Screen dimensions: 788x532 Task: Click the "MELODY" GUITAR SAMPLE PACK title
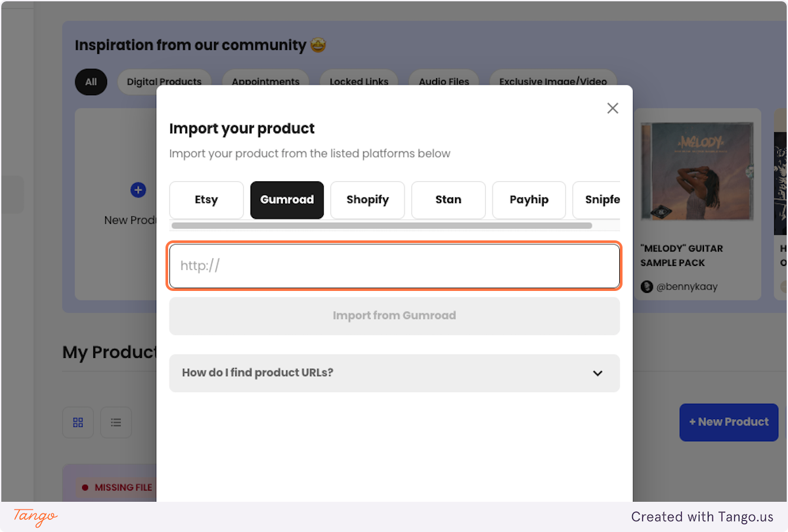682,255
